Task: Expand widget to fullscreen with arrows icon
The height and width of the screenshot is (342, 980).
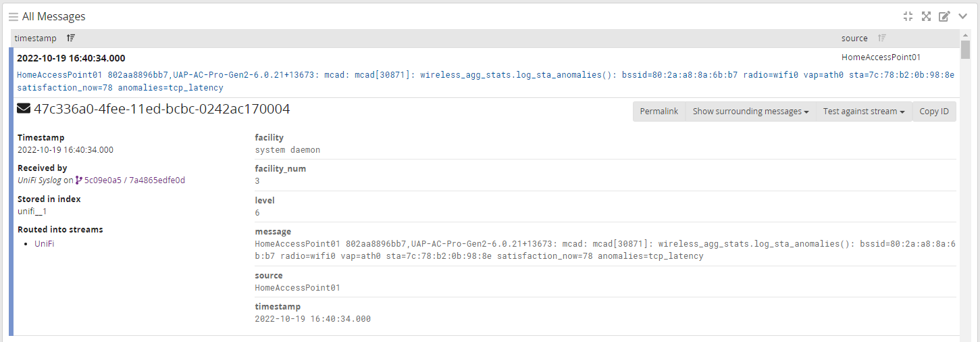Action: pos(926,16)
